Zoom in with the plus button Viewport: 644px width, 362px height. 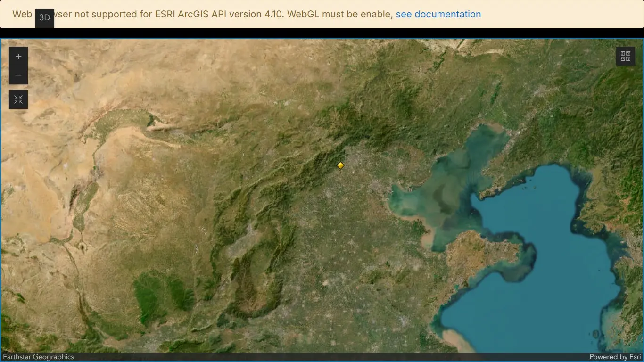pos(18,57)
